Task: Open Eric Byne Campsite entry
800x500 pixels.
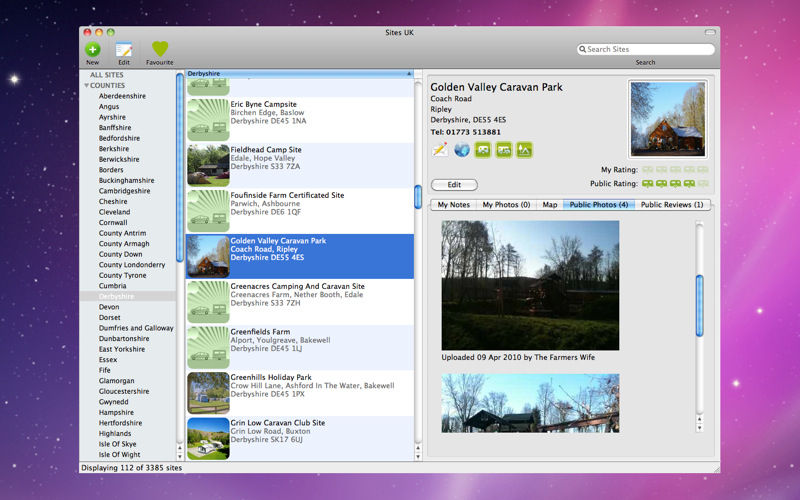Action: coord(300,120)
